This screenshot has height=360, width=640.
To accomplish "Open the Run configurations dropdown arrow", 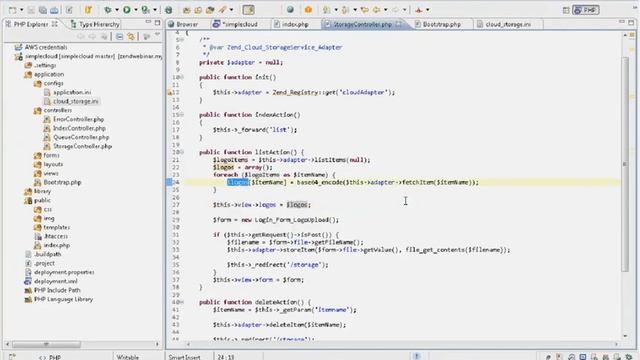I will [136, 10].
